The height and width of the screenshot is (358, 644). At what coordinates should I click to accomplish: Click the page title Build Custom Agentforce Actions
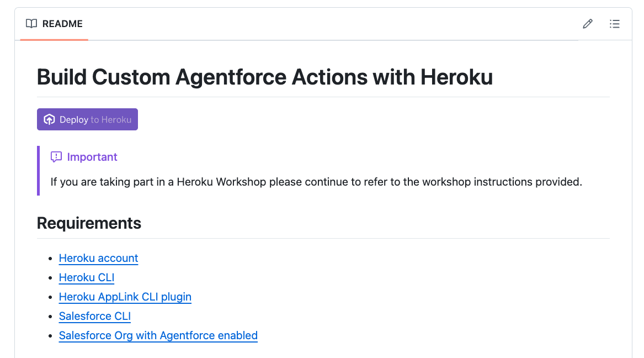pos(264,77)
